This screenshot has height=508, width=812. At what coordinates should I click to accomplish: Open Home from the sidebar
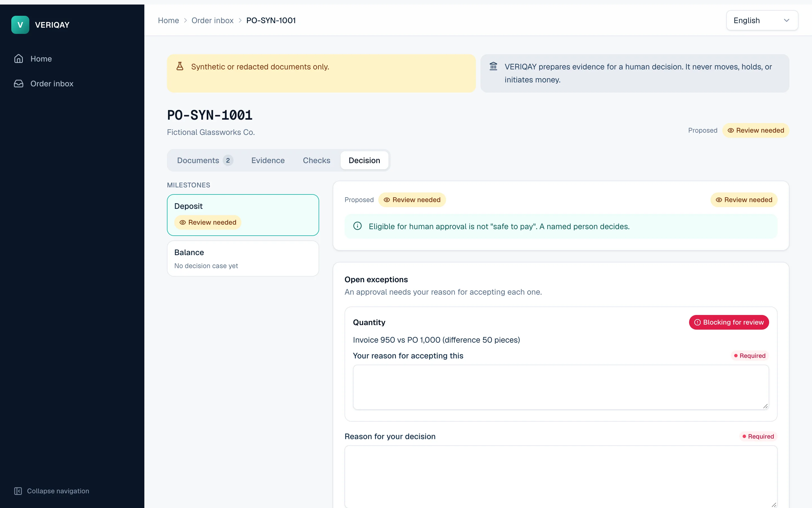point(72,59)
